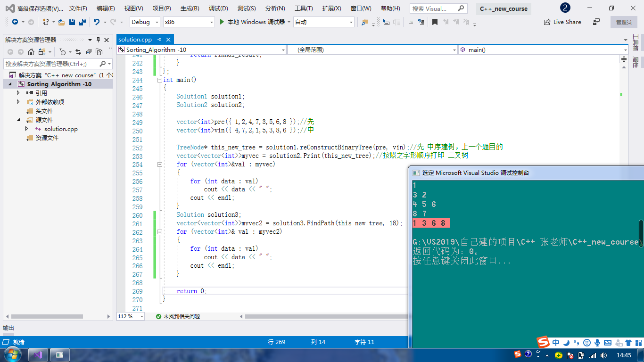Expand the solution.cpp tree node arrow
The width and height of the screenshot is (644, 362).
coord(27,129)
